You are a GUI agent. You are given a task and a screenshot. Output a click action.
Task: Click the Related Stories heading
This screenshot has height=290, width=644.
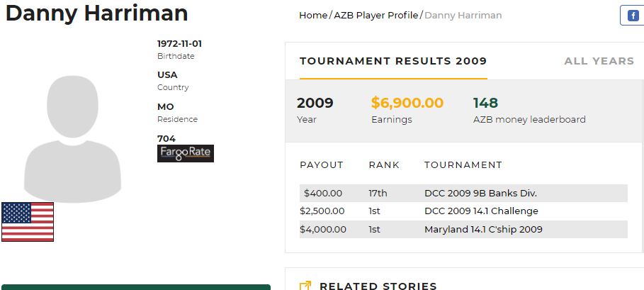point(378,286)
